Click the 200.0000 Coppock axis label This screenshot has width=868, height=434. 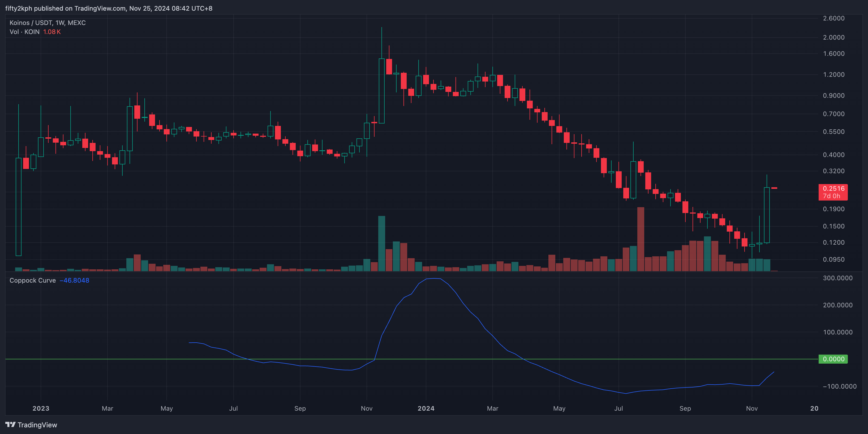click(838, 305)
